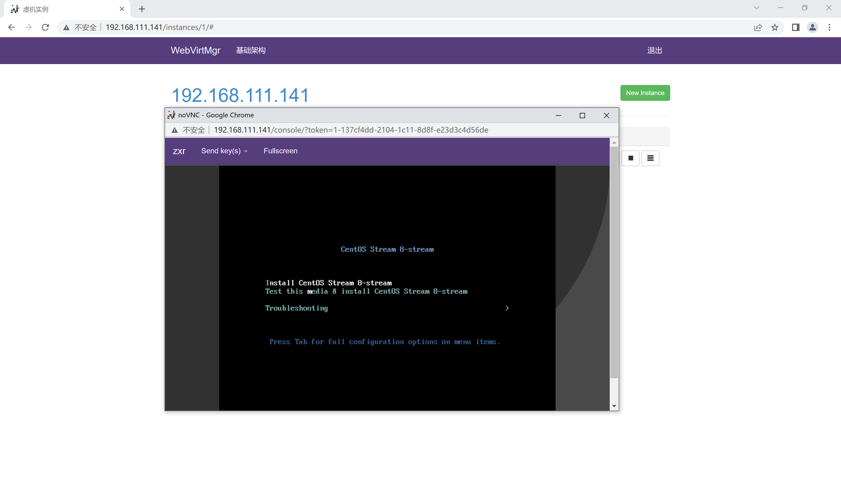Open Chrome profile avatar icon
The height and width of the screenshot is (504, 841).
pyautogui.click(x=812, y=27)
